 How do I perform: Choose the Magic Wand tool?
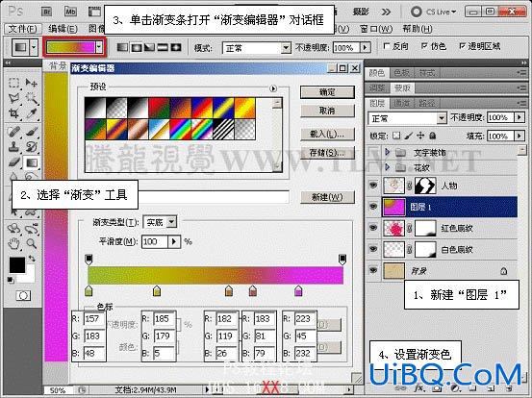coord(31,98)
